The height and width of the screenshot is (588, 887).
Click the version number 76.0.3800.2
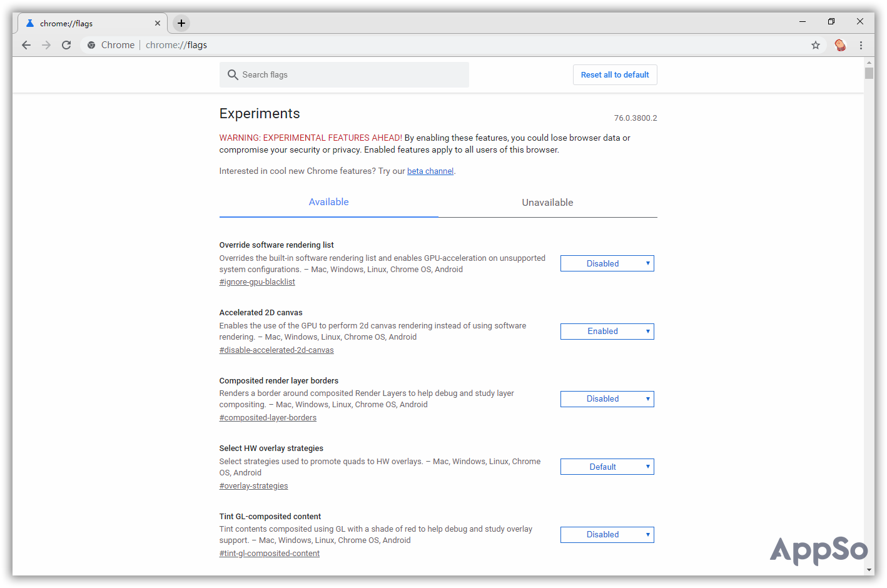[636, 118]
